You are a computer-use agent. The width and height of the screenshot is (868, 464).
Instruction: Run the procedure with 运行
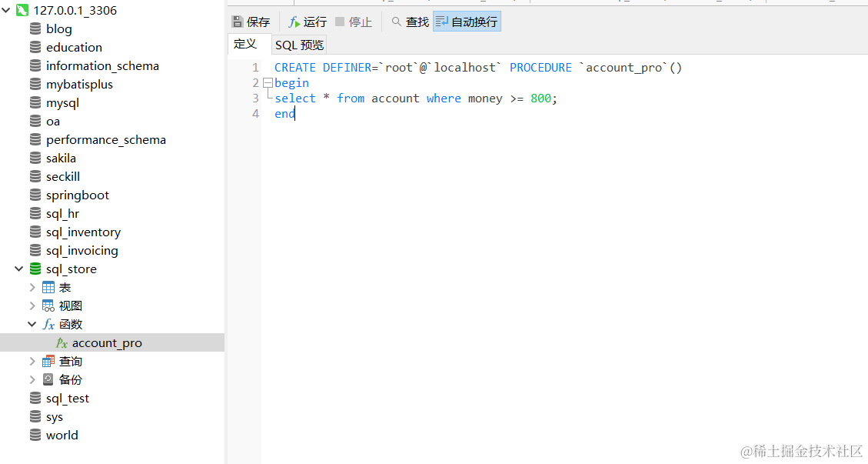[308, 22]
